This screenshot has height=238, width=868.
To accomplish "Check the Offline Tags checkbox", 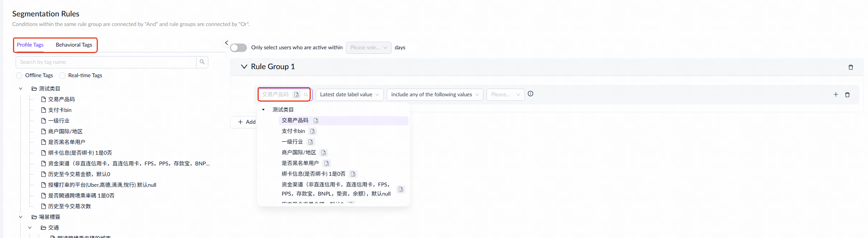I will click(19, 76).
